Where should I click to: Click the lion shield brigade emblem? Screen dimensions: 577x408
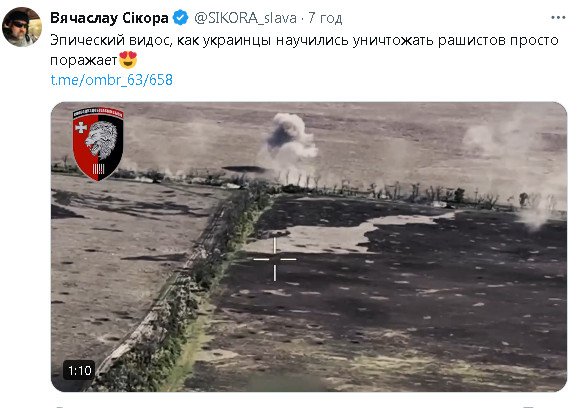(98, 143)
